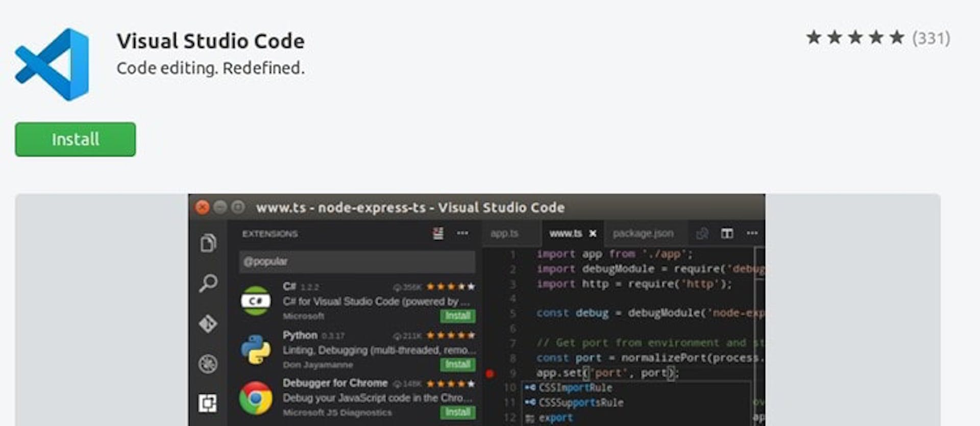Install the C# extension
This screenshot has width=980, height=426.
tap(458, 316)
